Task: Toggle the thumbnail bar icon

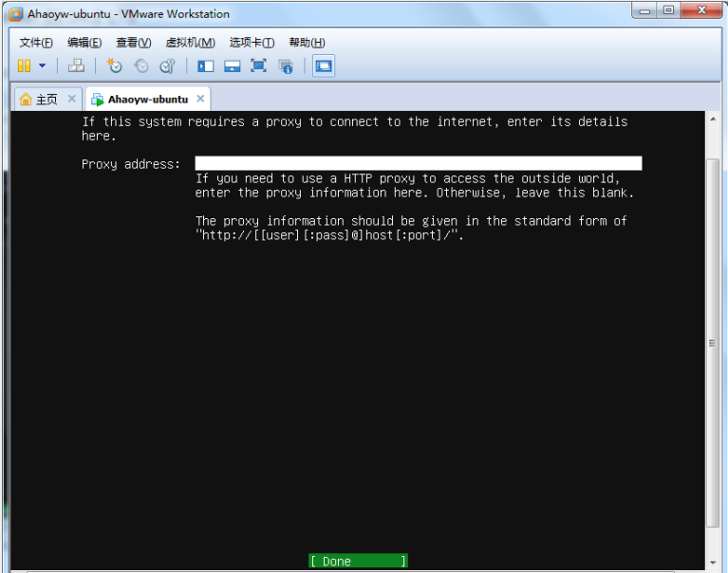Action: pyautogui.click(x=232, y=65)
